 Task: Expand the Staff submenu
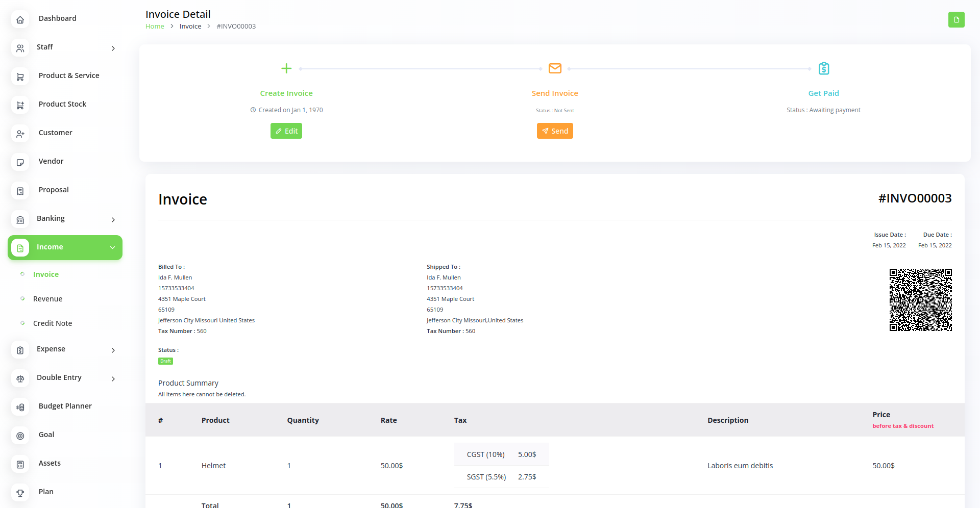coord(113,48)
